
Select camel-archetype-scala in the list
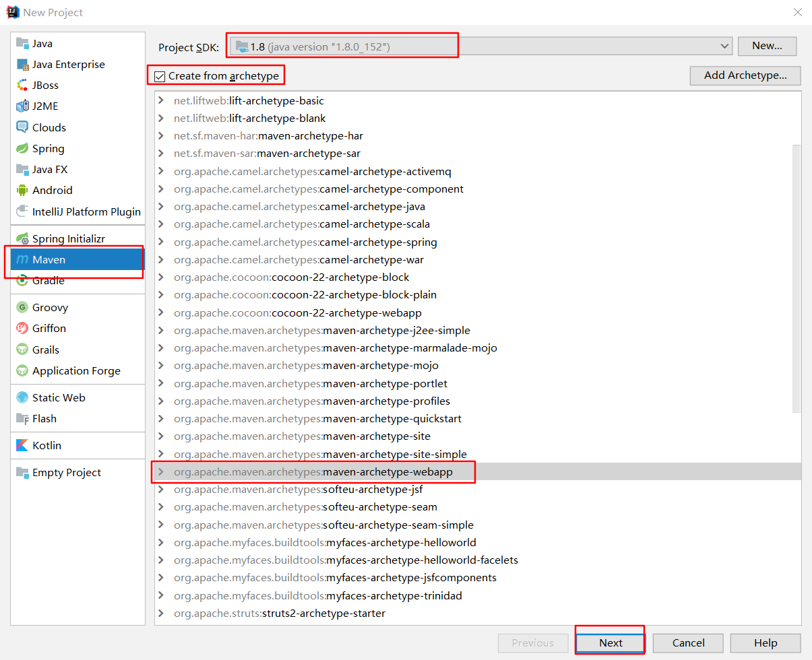(x=478, y=224)
